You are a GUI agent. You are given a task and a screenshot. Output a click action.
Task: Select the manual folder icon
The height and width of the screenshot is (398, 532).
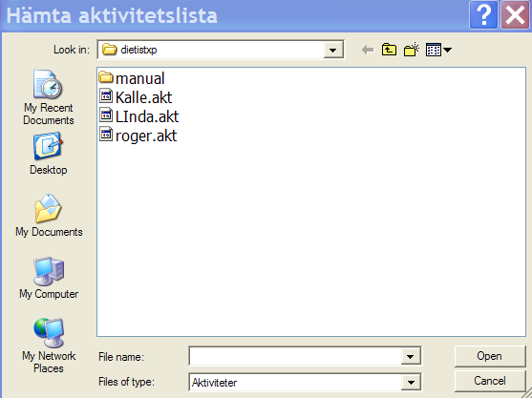click(x=106, y=77)
